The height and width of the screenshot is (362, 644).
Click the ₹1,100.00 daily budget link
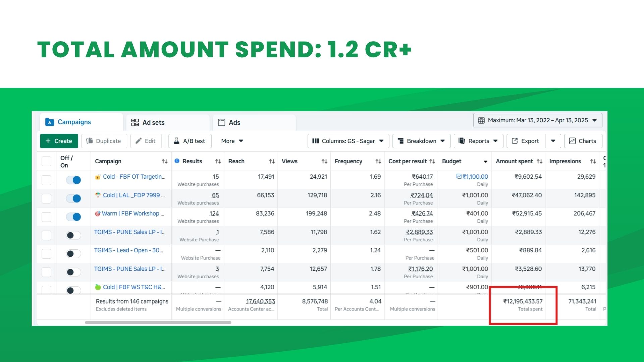pos(475,177)
